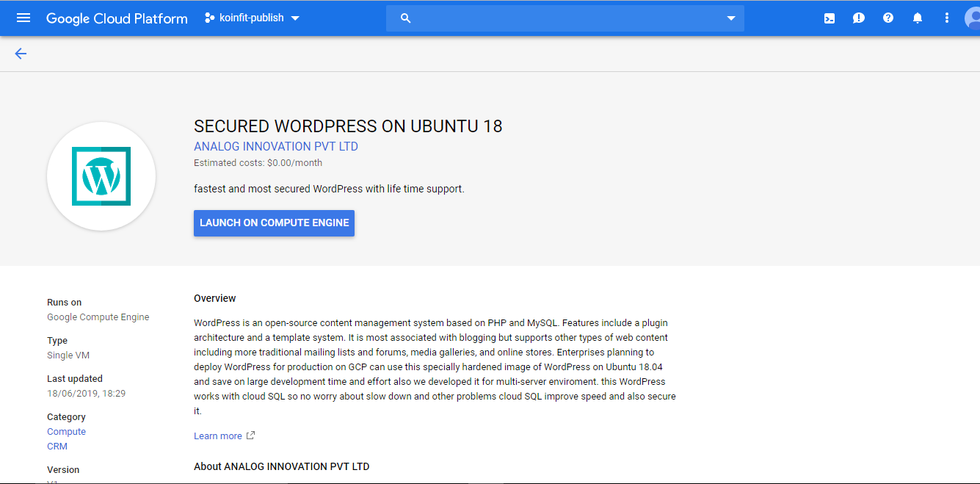Image resolution: width=980 pixels, height=484 pixels.
Task: Go back with the left arrow
Action: tap(21, 54)
